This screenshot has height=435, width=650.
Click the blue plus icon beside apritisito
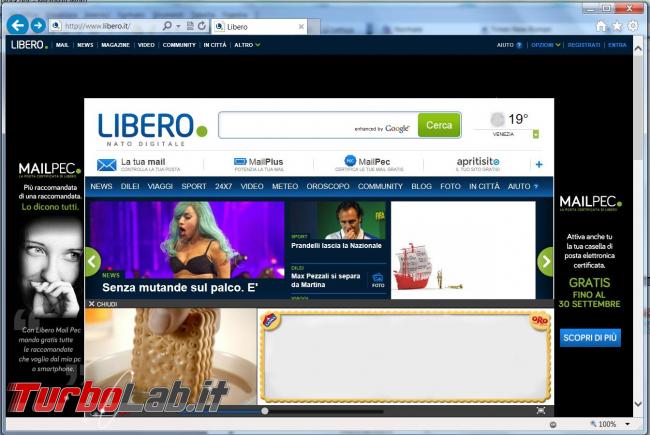[x=539, y=164]
